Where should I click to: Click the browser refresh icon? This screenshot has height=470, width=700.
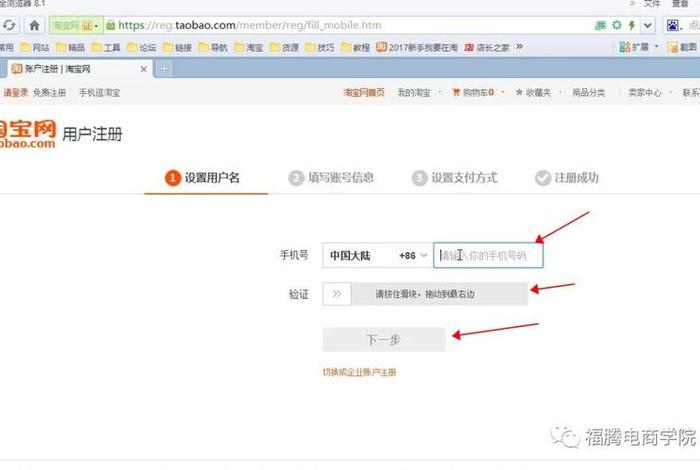click(9, 25)
